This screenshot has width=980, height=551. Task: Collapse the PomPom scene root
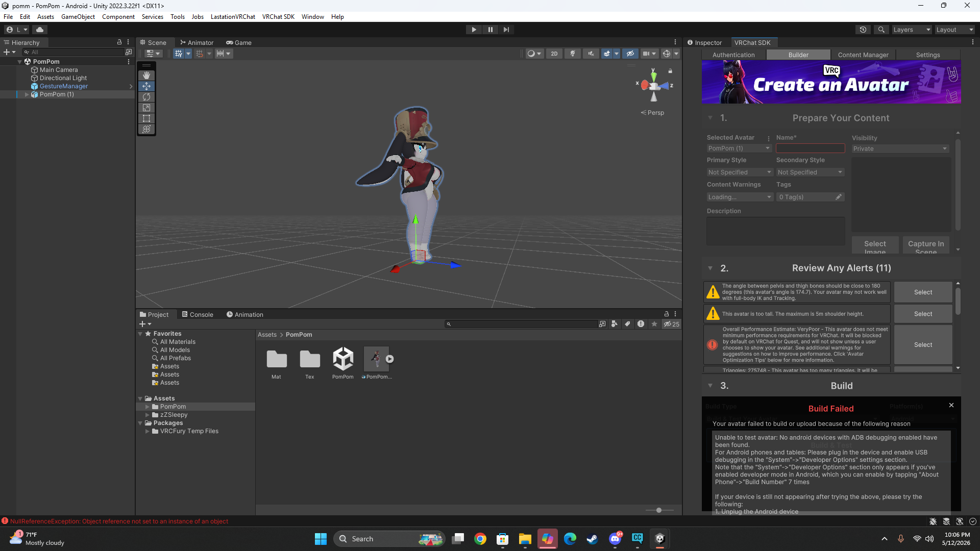click(x=20, y=62)
